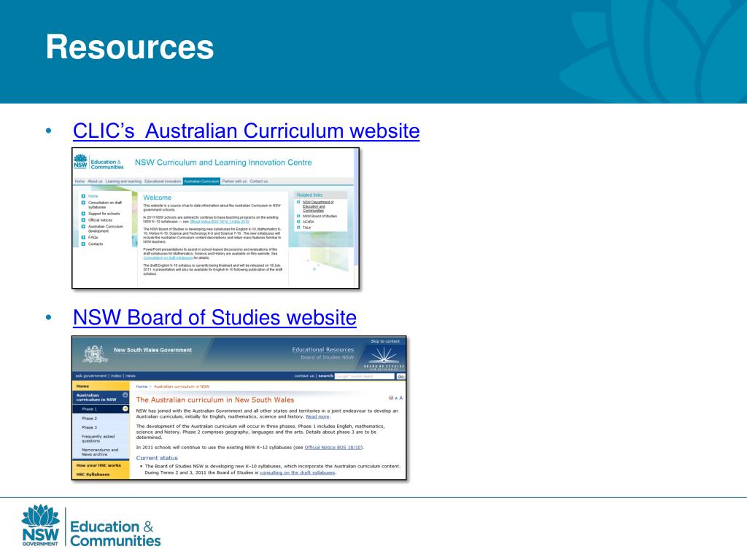The width and height of the screenshot is (747, 560).
Task: Select Phase 1 menu item
Action: coord(101,409)
